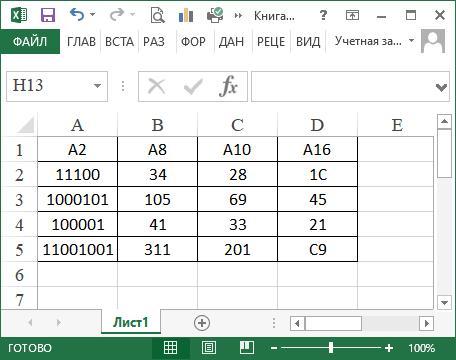Click the Redo arrow icon
Screen dimensions: 456x360
(117, 15)
